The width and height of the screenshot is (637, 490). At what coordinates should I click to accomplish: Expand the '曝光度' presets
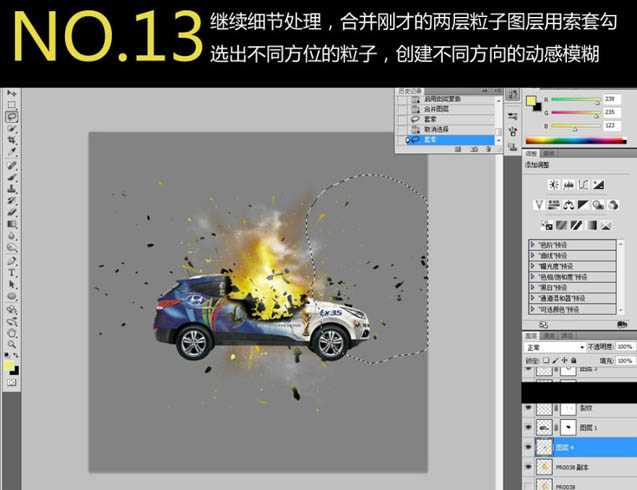click(533, 266)
